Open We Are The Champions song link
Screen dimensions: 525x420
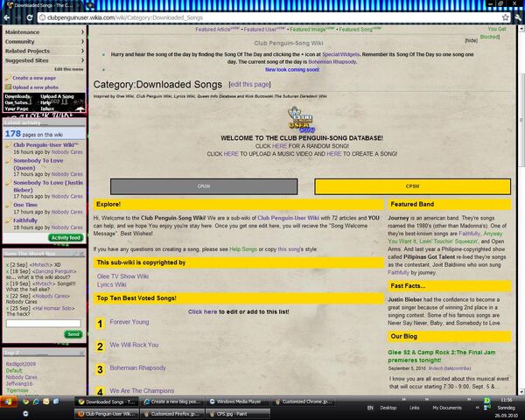pyautogui.click(x=142, y=391)
